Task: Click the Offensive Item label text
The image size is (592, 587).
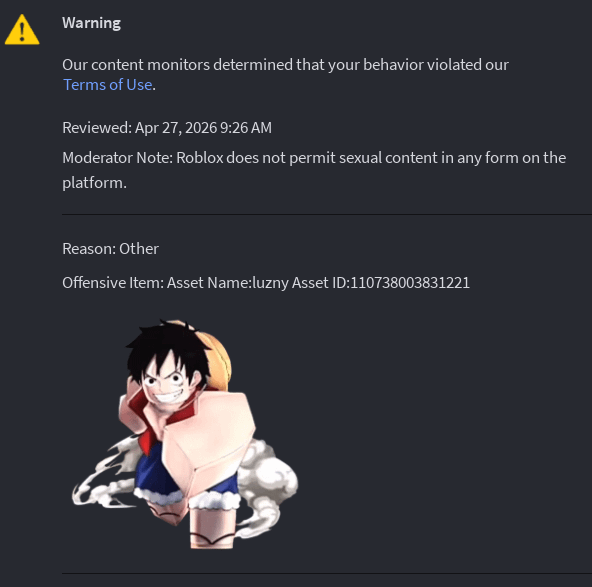Action: pyautogui.click(x=113, y=283)
